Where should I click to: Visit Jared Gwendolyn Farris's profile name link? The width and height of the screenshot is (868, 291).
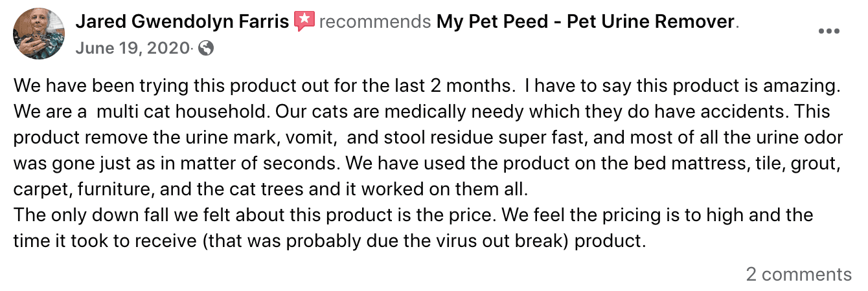(x=182, y=21)
